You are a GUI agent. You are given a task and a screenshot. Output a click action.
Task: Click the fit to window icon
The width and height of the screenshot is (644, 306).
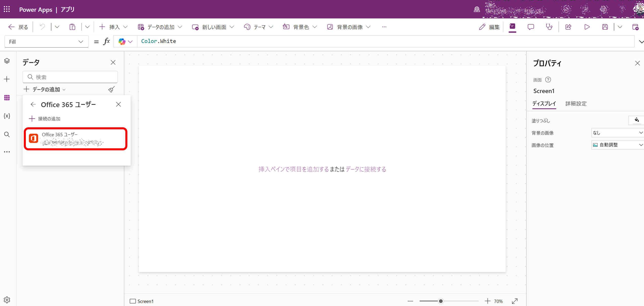515,301
